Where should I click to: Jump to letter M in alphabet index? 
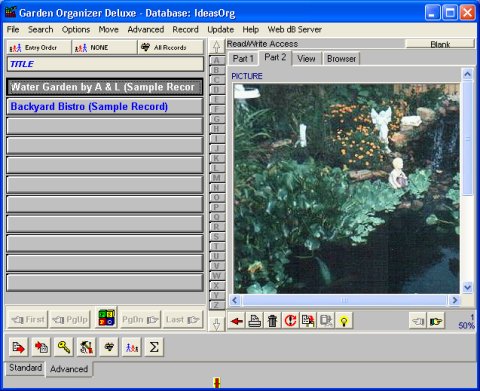click(x=217, y=178)
